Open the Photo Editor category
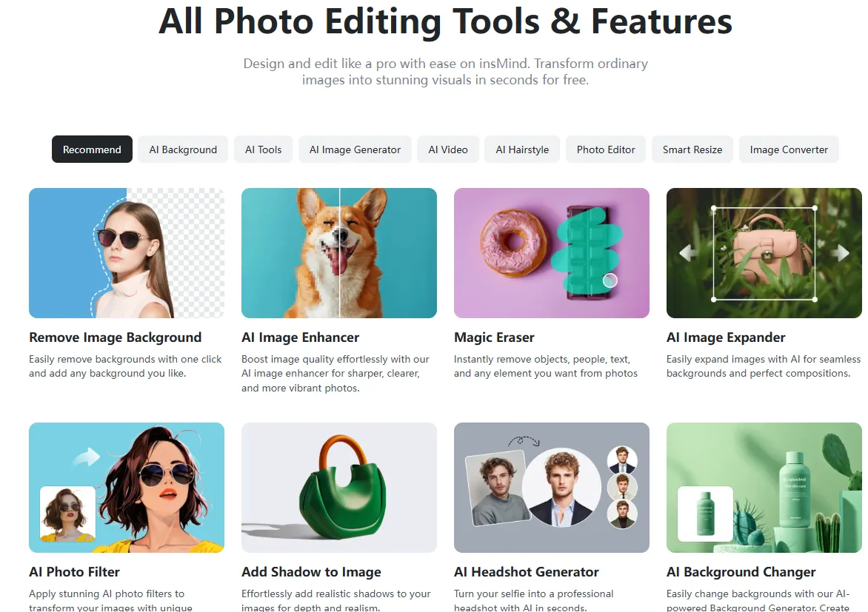 pos(605,149)
